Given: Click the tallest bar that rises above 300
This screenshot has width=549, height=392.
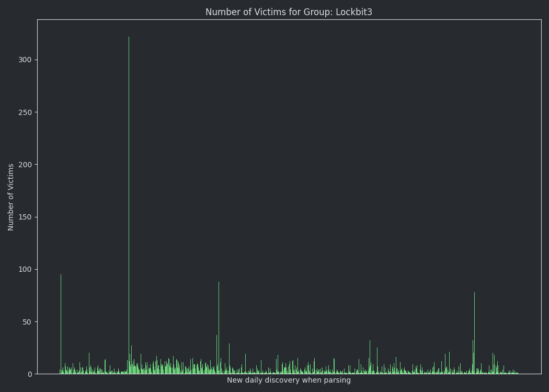Looking at the screenshot, I should click(129, 205).
